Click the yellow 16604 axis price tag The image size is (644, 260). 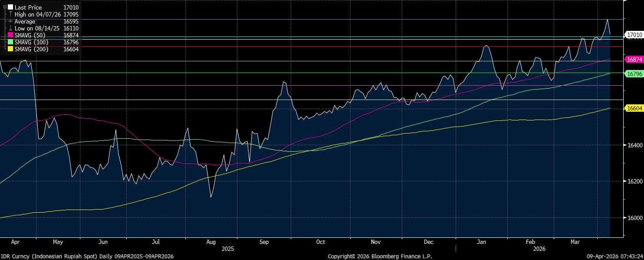tap(634, 108)
